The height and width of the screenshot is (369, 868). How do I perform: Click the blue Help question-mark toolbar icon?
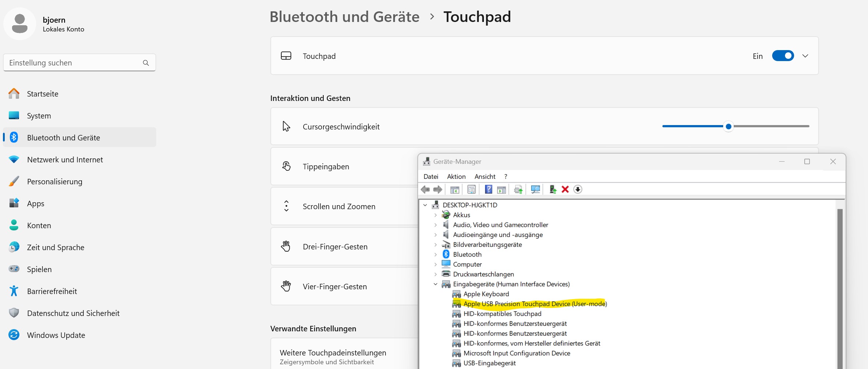[488, 189]
